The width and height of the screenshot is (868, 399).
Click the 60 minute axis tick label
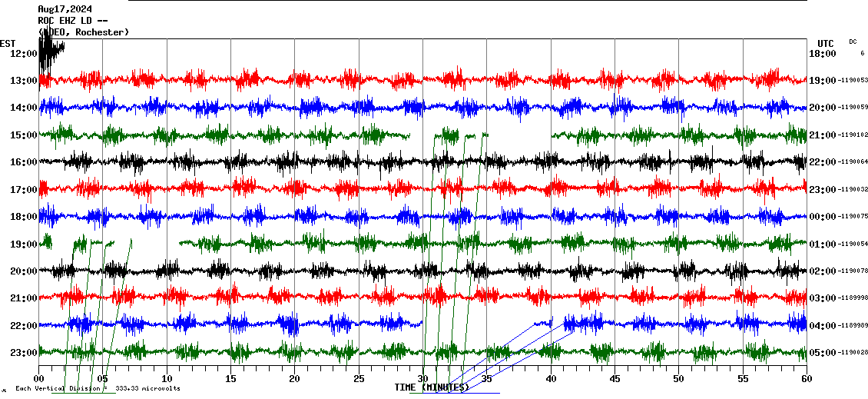(806, 379)
